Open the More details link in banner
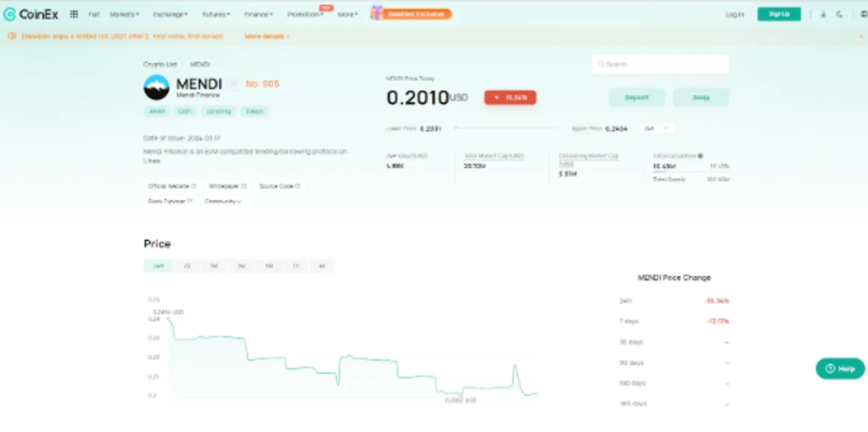This screenshot has width=868, height=432. (x=266, y=36)
